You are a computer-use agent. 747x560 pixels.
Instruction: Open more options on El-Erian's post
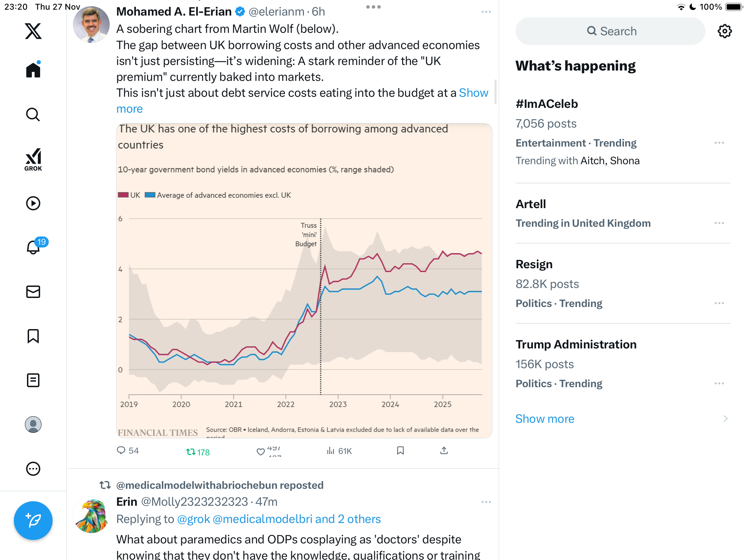click(x=486, y=12)
